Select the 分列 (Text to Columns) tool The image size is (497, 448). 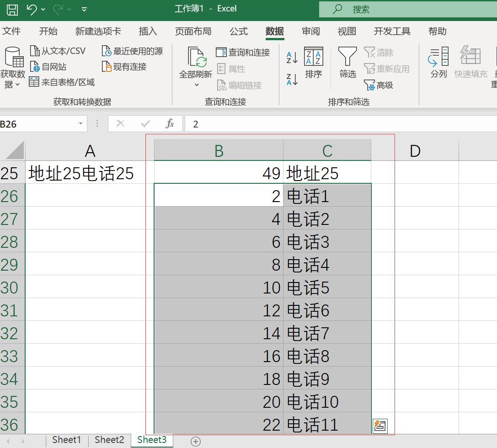point(438,64)
